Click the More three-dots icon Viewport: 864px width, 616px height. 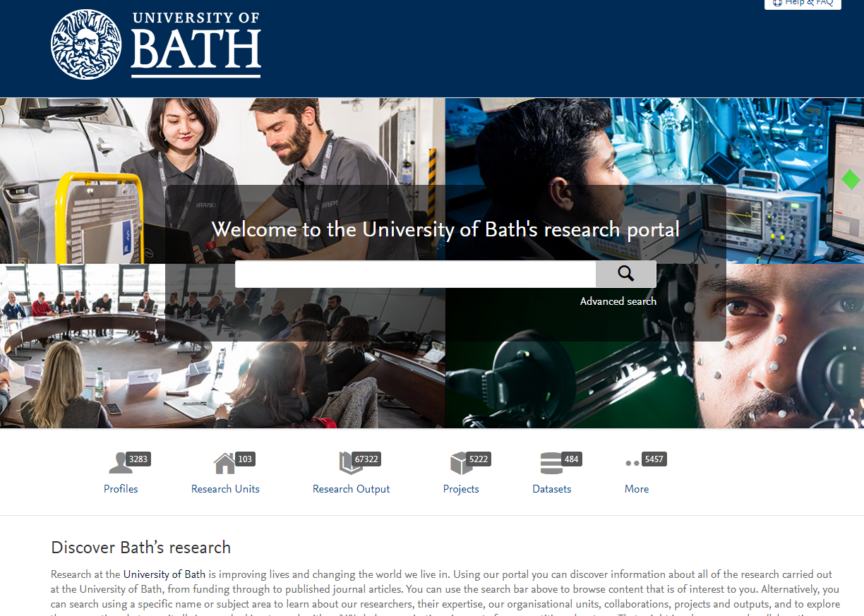[x=632, y=463]
